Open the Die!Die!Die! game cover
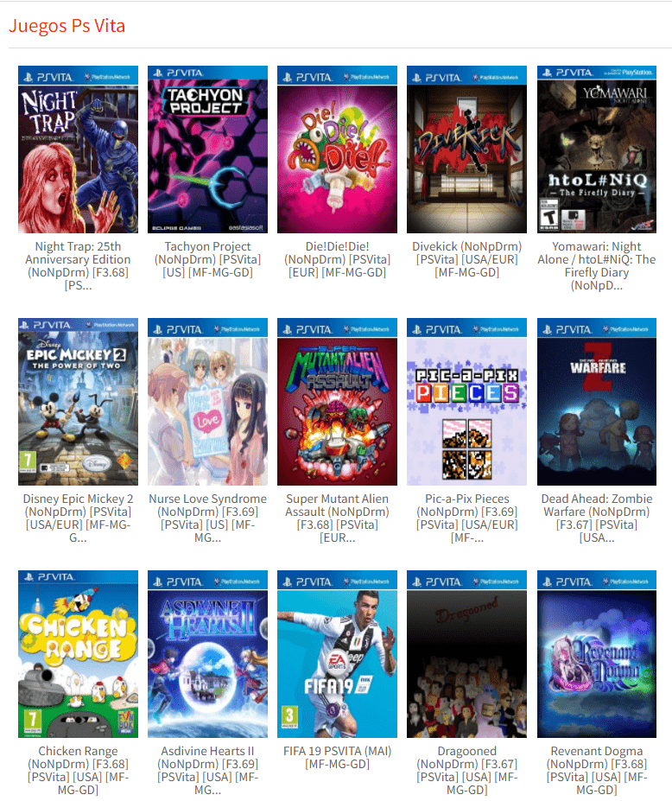The image size is (672, 801). pos(337,149)
